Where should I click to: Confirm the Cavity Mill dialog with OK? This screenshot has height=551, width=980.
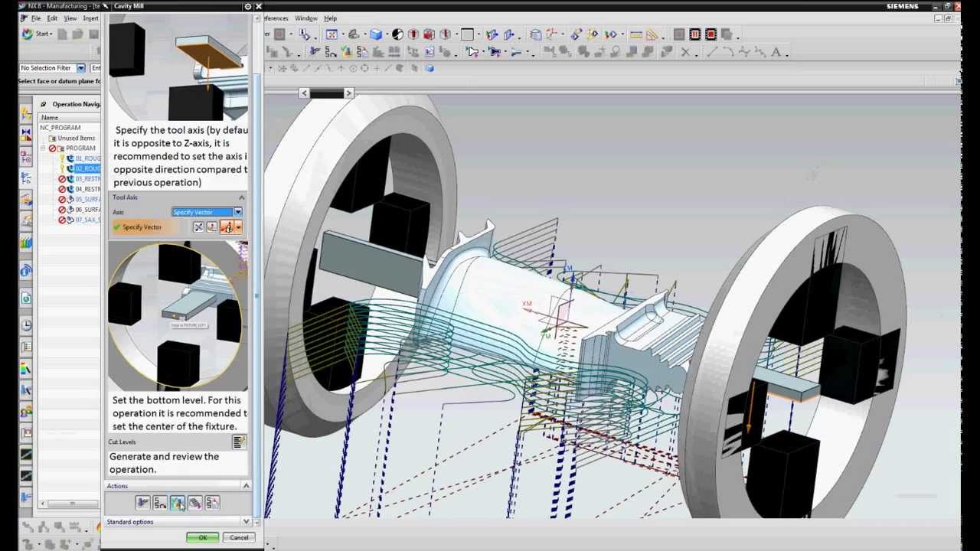coord(202,538)
